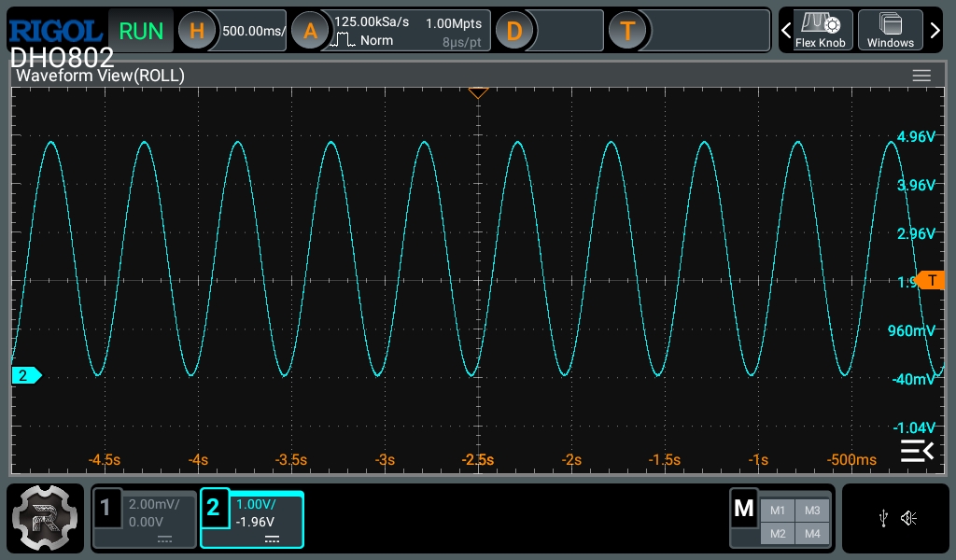This screenshot has width=956, height=560.
Task: Click the DHO802 model name
Action: tap(63, 57)
